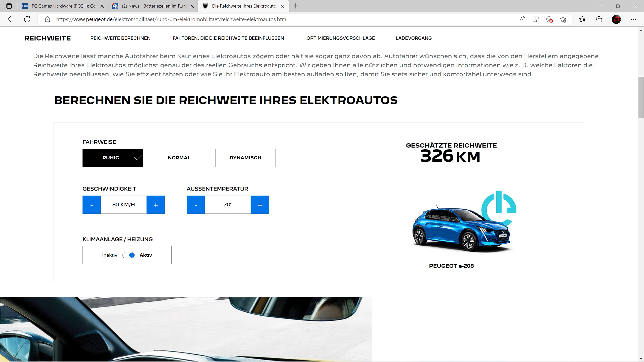This screenshot has height=362, width=644.
Task: Select the DYNAMISCH driving style
Action: pyautogui.click(x=245, y=158)
